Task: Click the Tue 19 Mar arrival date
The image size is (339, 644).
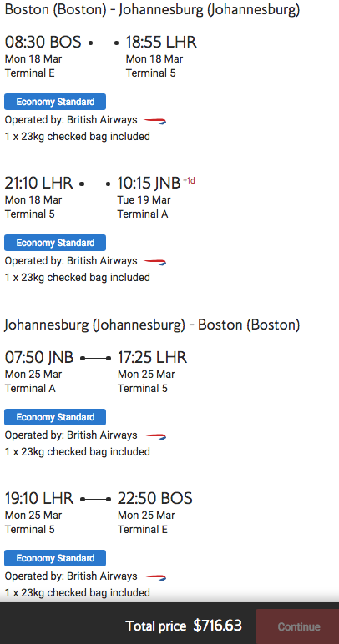Action: coord(144,200)
